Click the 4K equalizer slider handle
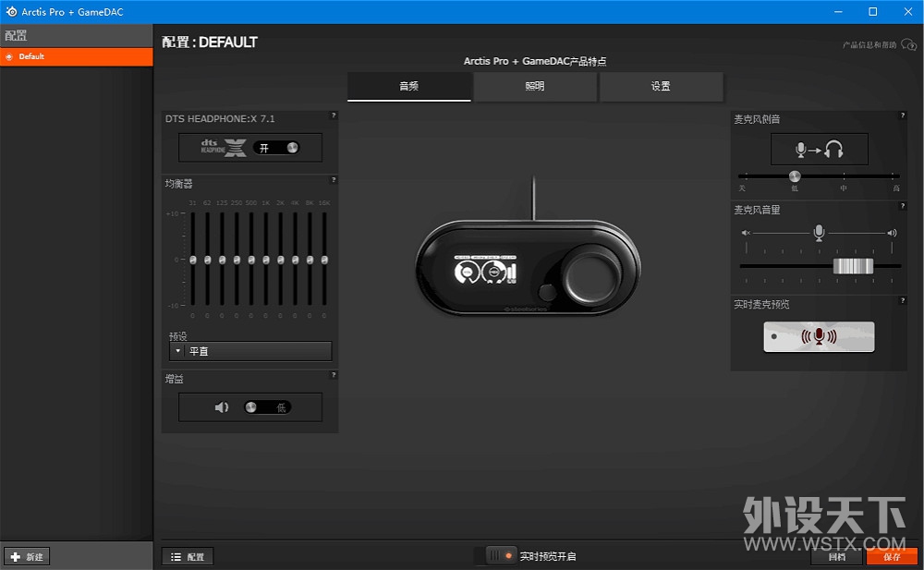The image size is (924, 570). tap(296, 260)
